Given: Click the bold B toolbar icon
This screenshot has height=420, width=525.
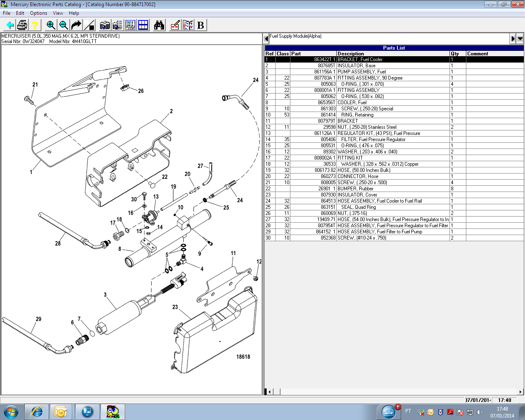Looking at the screenshot, I should tap(201, 25).
